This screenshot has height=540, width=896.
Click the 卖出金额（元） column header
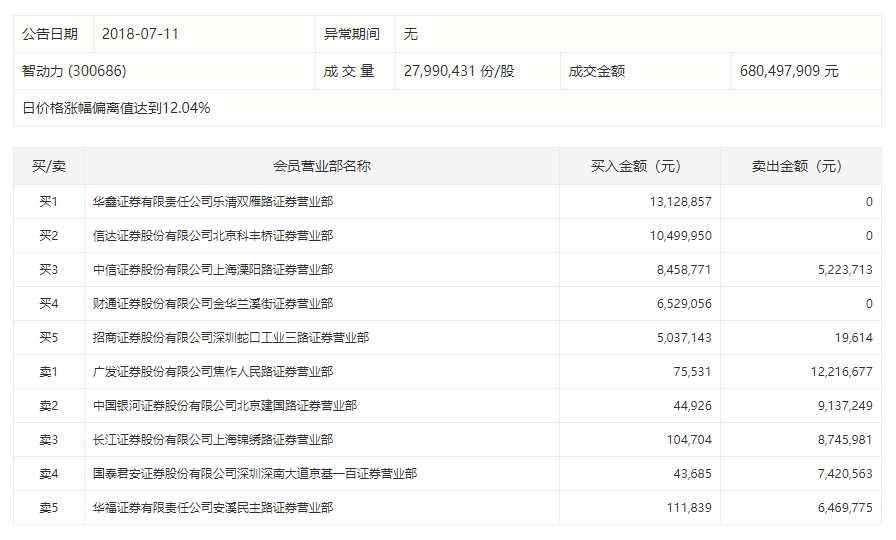click(796, 166)
